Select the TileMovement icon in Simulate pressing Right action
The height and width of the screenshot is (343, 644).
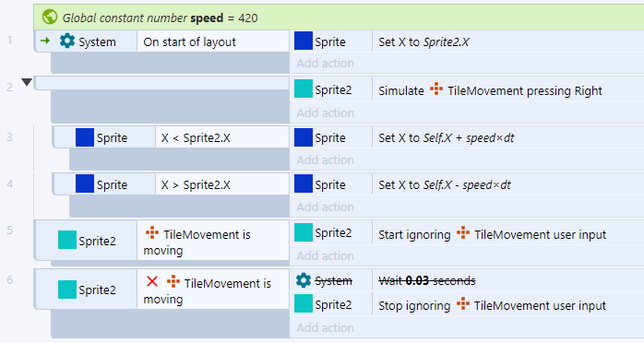(436, 89)
